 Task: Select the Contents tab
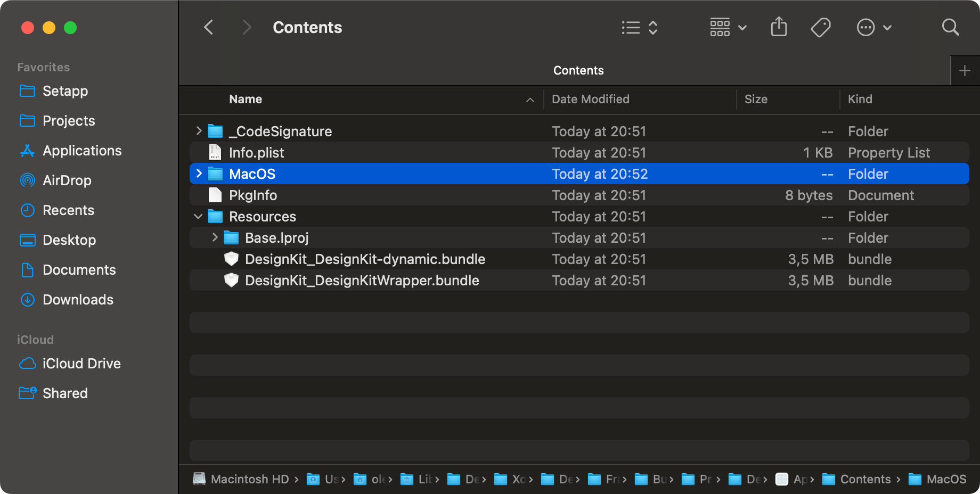(x=578, y=71)
